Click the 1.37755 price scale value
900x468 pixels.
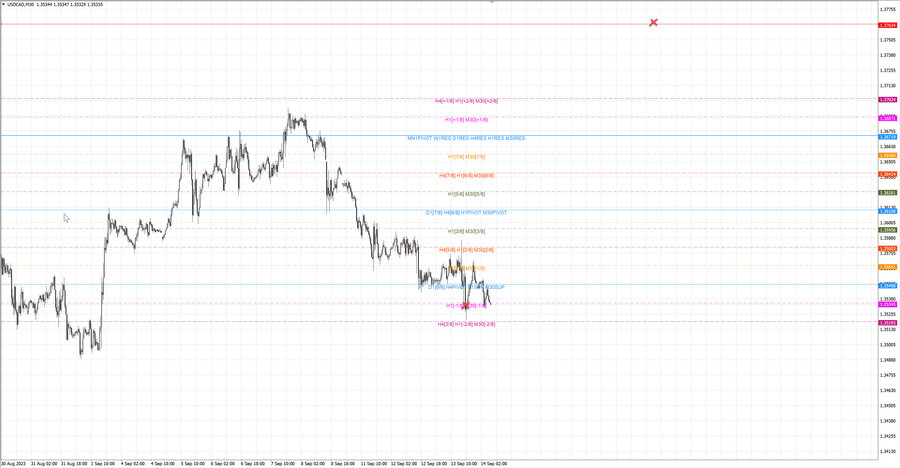click(888, 9)
